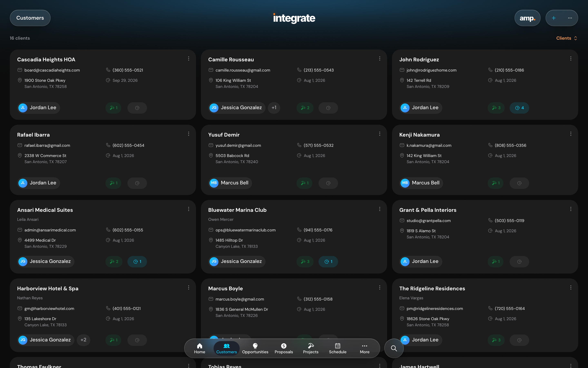Click the projects hammer badge on Cascadia Heights HOA
This screenshot has width=588, height=368.
(x=113, y=108)
